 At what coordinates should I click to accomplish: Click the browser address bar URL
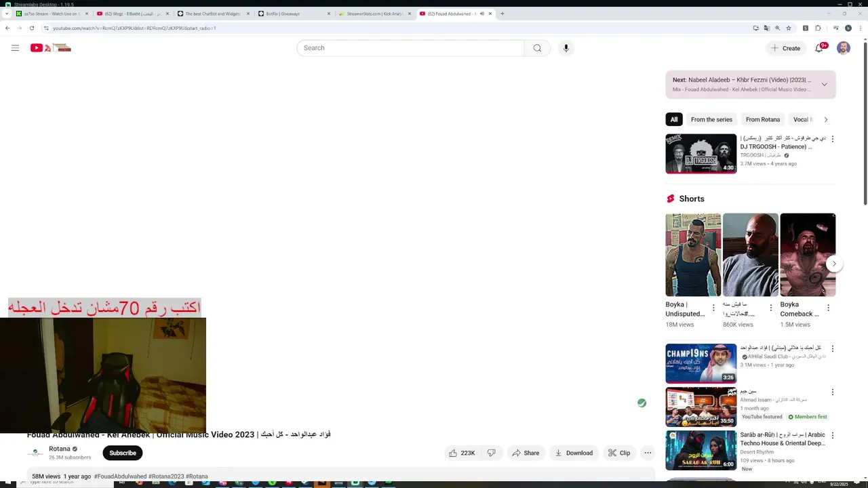coord(134,28)
